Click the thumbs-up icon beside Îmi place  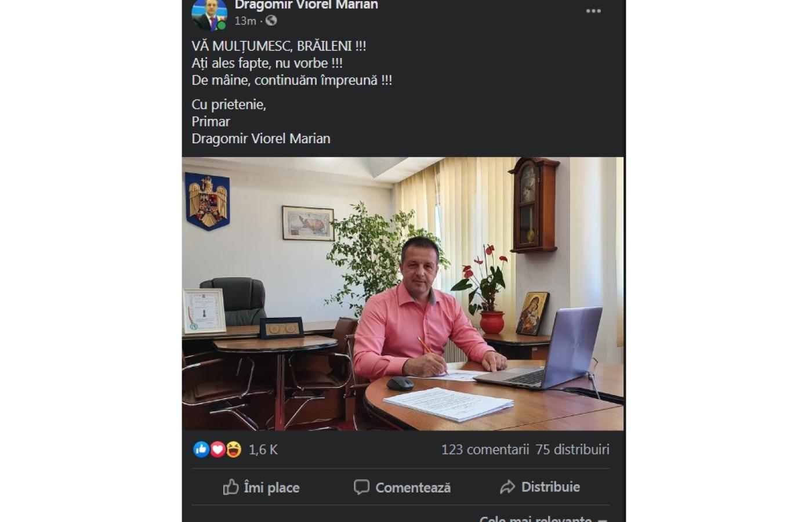(x=231, y=487)
